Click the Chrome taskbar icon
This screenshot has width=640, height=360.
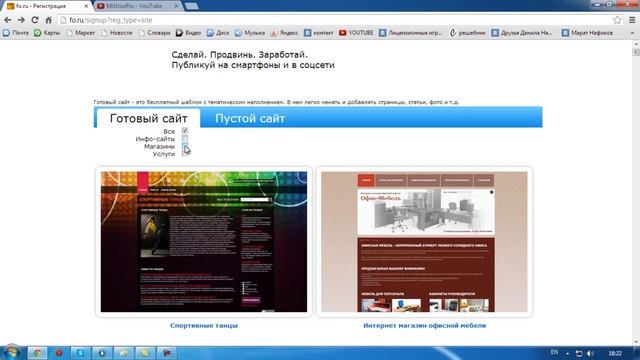pyautogui.click(x=37, y=353)
